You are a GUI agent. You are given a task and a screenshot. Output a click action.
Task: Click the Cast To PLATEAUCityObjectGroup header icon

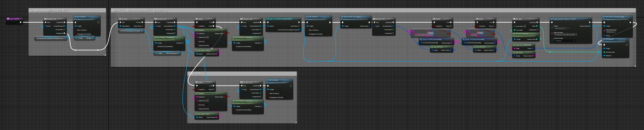pyautogui.click(x=268, y=19)
